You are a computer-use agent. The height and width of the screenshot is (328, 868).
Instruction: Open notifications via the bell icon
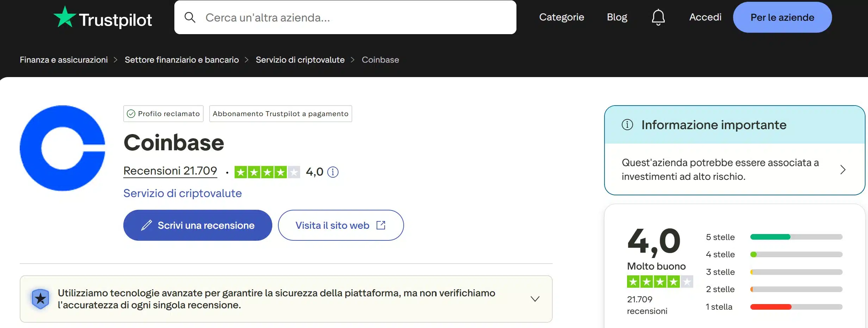click(x=658, y=17)
